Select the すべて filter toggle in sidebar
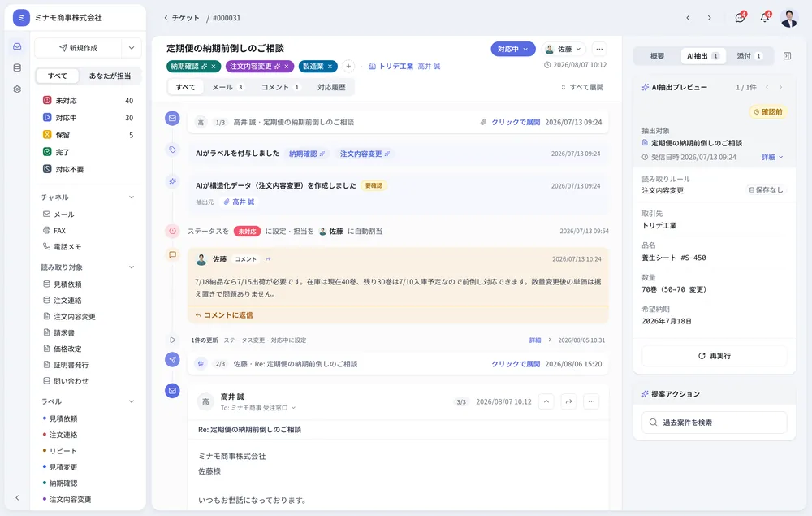812x516 pixels. coord(58,76)
